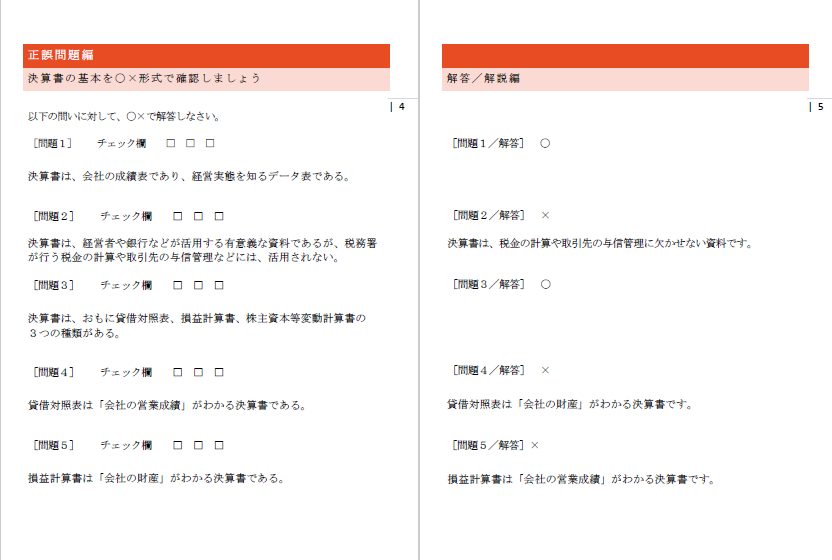Tick the first check box of 問題1
The width and height of the screenshot is (832, 560).
[x=170, y=143]
